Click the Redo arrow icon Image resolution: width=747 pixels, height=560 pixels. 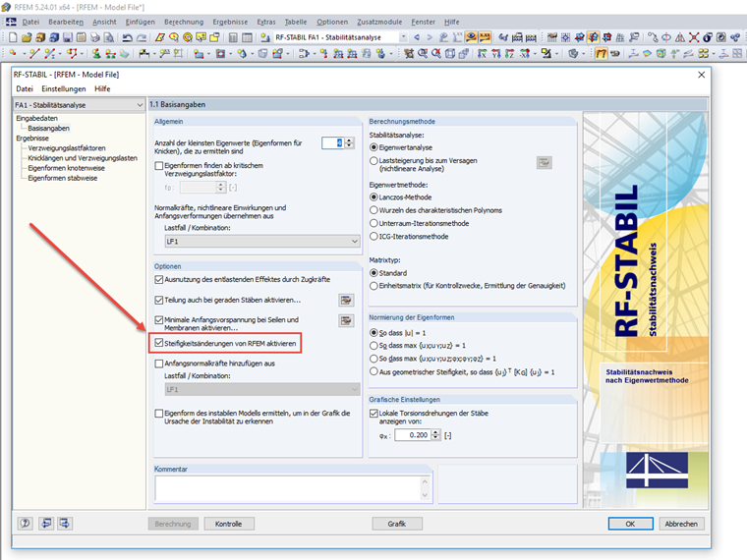click(142, 37)
